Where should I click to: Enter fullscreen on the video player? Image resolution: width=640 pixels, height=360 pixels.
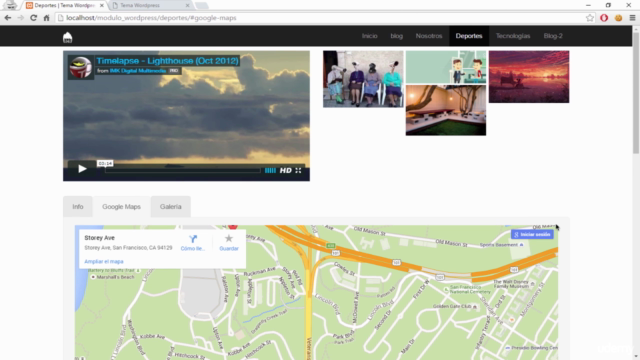[298, 170]
